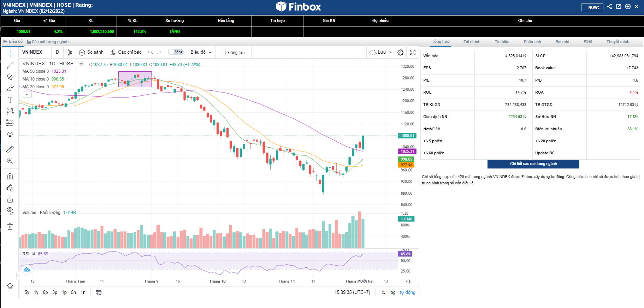The height and width of the screenshot is (308, 644).
Task: Click the highlighted purple rectangle on chart
Action: tap(135, 79)
